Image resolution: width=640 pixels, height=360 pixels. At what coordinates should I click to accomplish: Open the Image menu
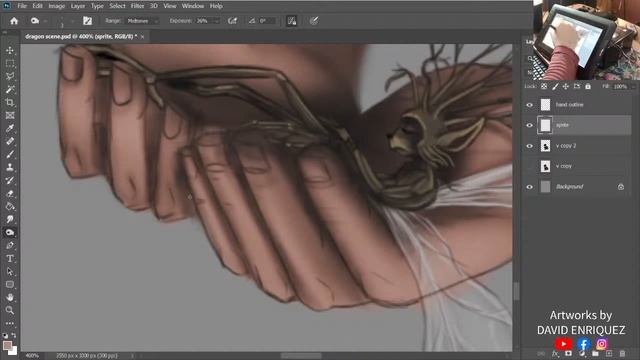tap(57, 6)
